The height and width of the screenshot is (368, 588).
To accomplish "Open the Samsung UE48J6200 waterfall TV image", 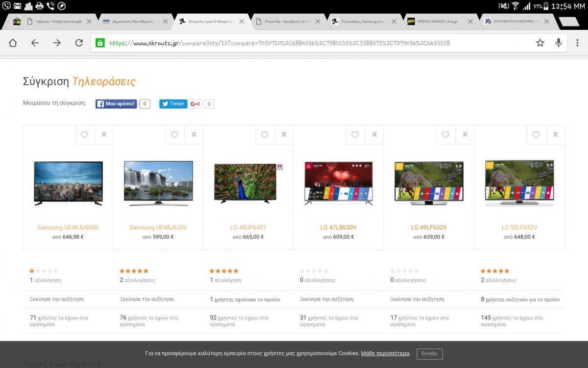I will (158, 183).
